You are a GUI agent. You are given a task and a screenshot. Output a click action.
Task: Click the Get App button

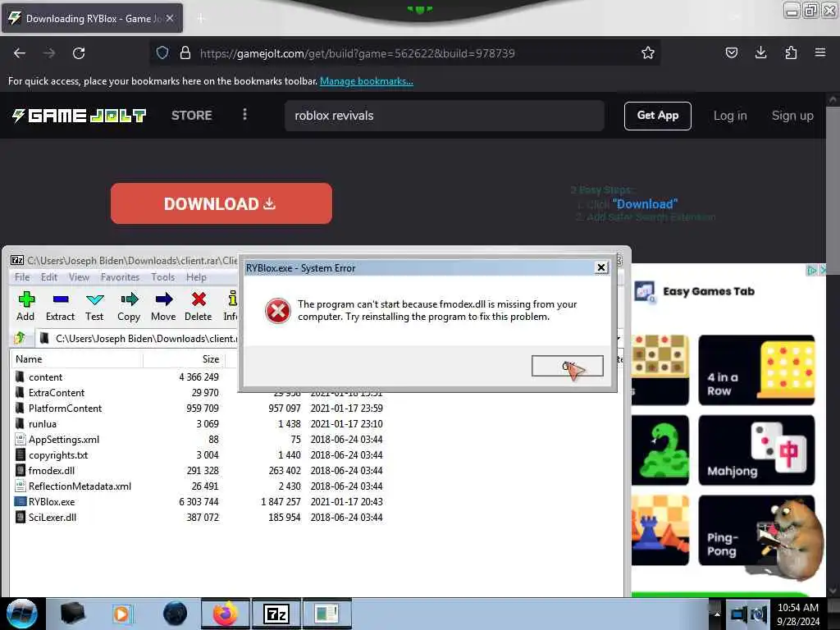point(657,116)
